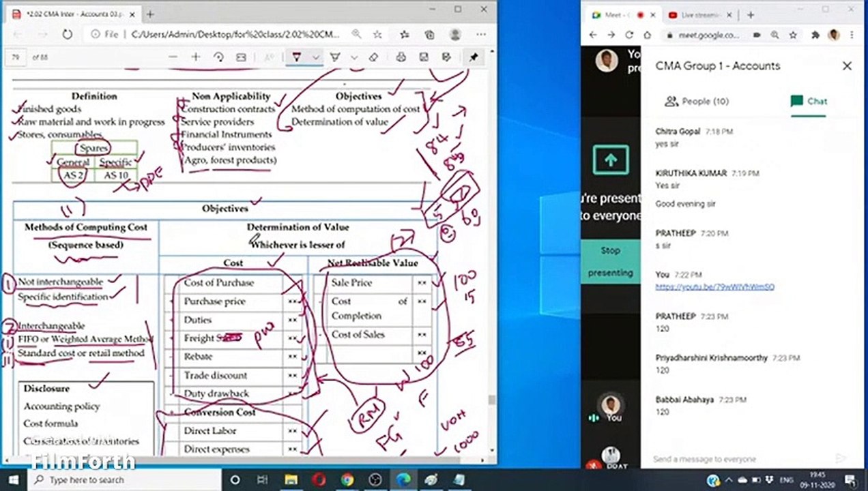Open a new tab in Edge

149,14
